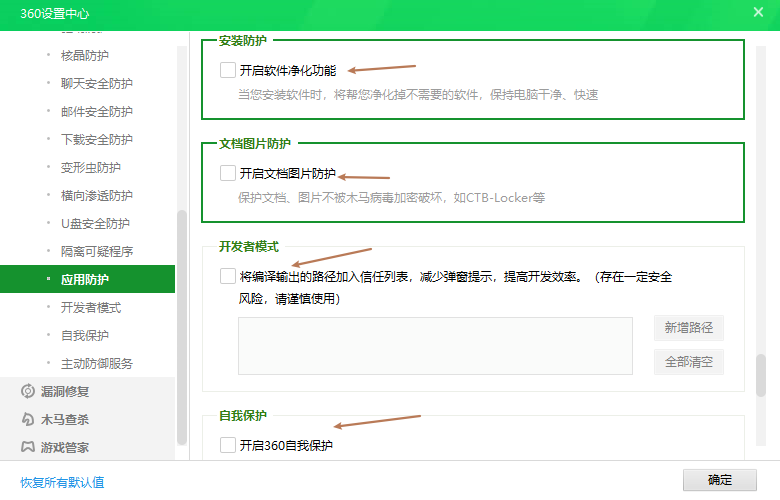Open the 漏洞修复 settings section
The image size is (780, 500).
pos(65,392)
